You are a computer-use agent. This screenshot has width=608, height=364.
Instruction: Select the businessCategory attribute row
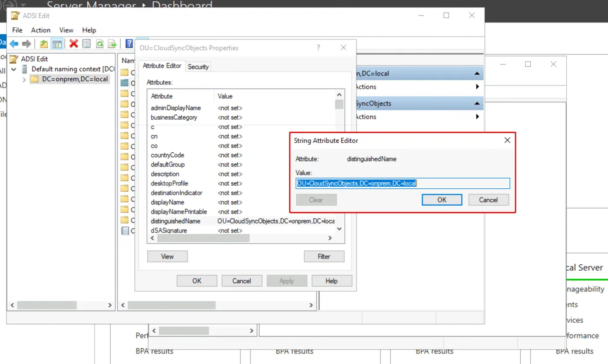click(x=241, y=118)
